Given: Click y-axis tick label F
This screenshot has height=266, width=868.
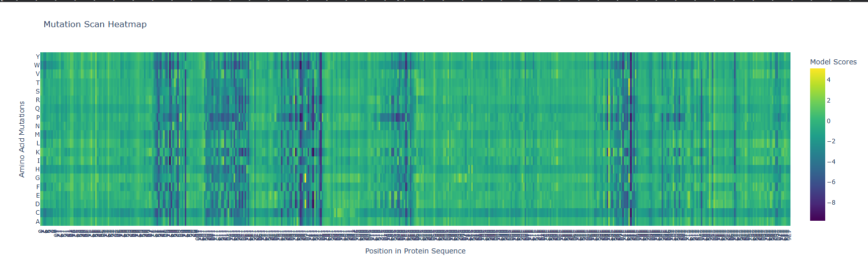Looking at the screenshot, I should click(x=38, y=187).
